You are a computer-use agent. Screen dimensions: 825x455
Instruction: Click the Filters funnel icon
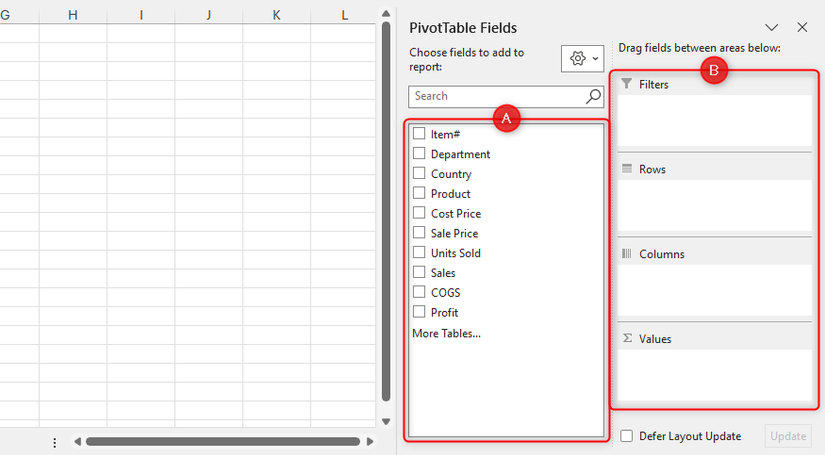click(x=627, y=85)
